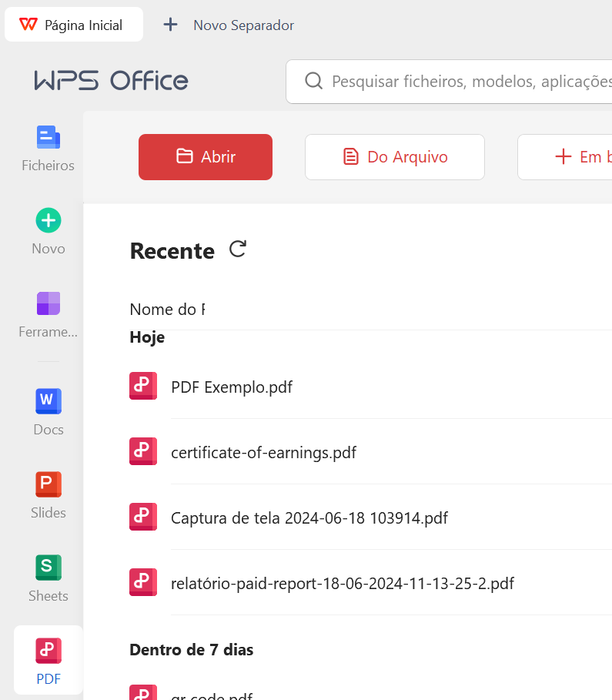Click the WPS Office logo
This screenshot has height=700, width=612.
point(111,81)
